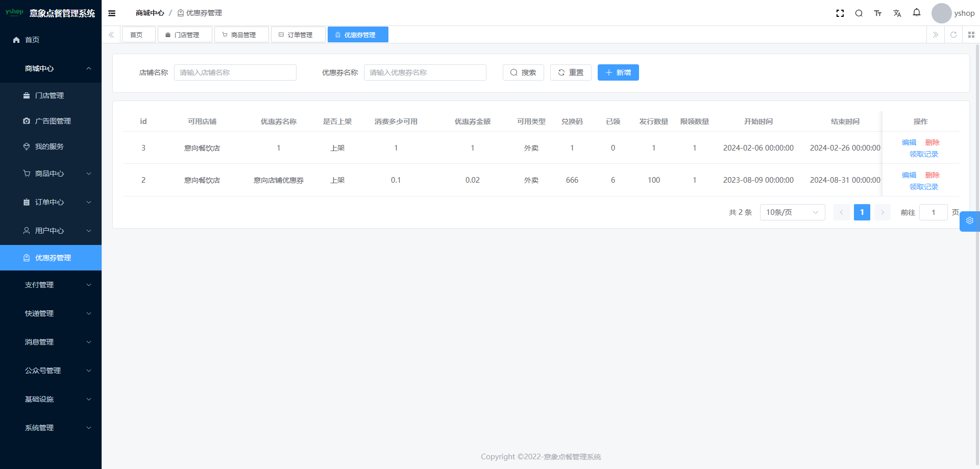The image size is (980, 469).
Task: Click the 搜索 button
Action: coord(523,72)
